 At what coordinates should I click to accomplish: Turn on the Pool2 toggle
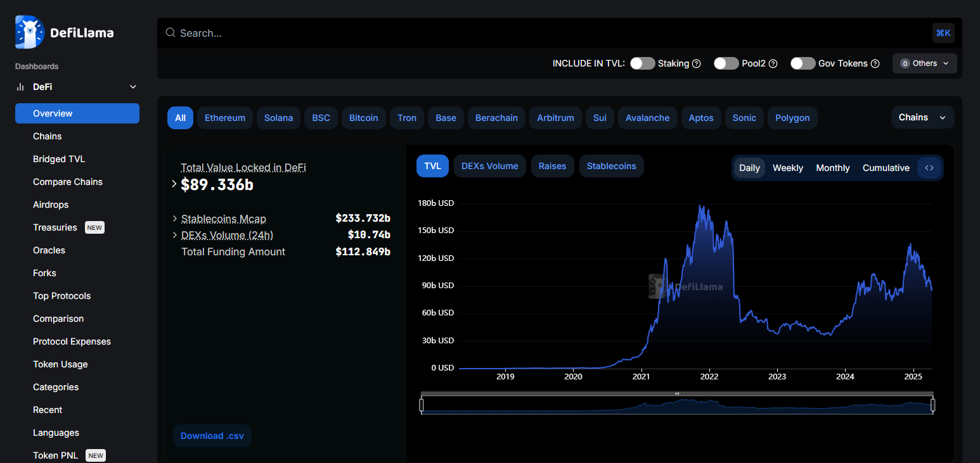(x=726, y=63)
